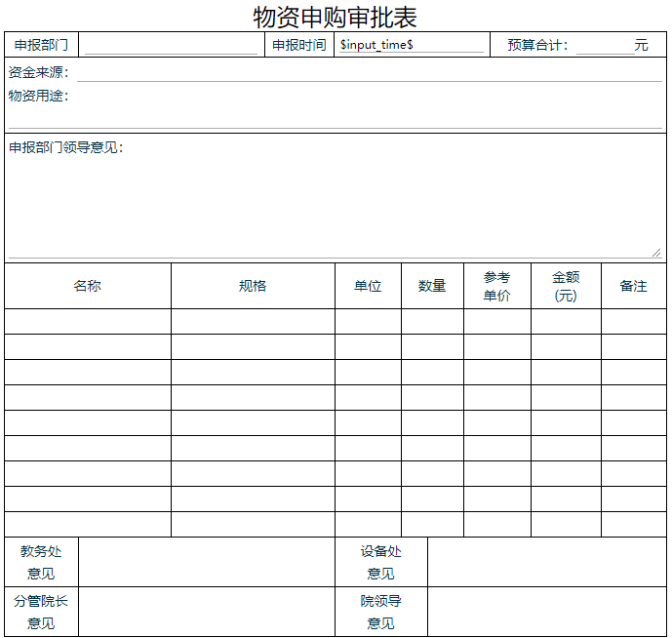This screenshot has width=672, height=638.
Task: Select the 单位 column header
Action: (x=368, y=286)
